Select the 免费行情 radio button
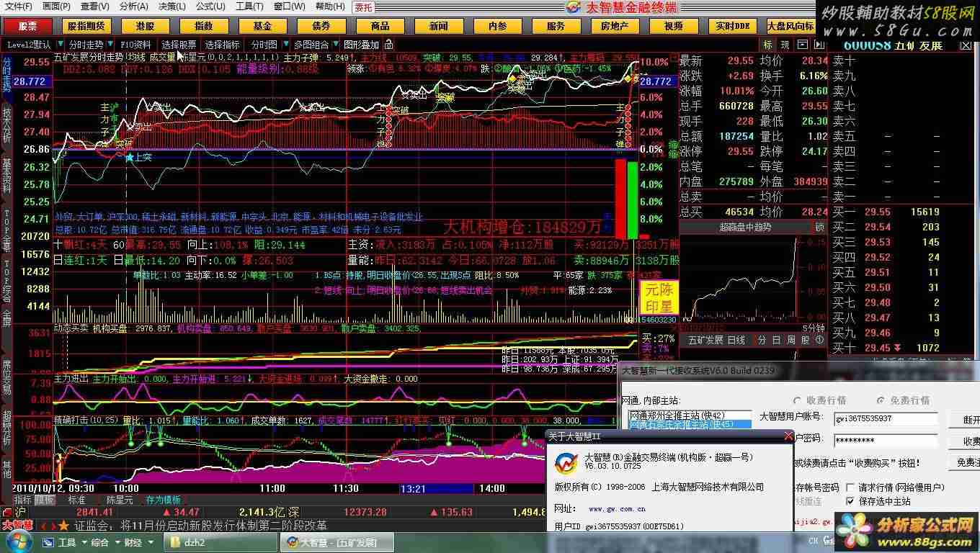Viewport: 980px width, 553px height. (x=881, y=400)
